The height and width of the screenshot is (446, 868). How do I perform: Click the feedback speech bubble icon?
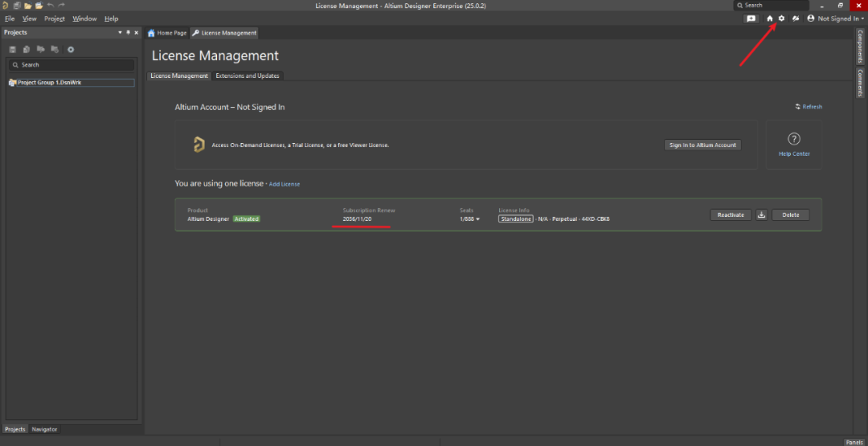coord(751,18)
